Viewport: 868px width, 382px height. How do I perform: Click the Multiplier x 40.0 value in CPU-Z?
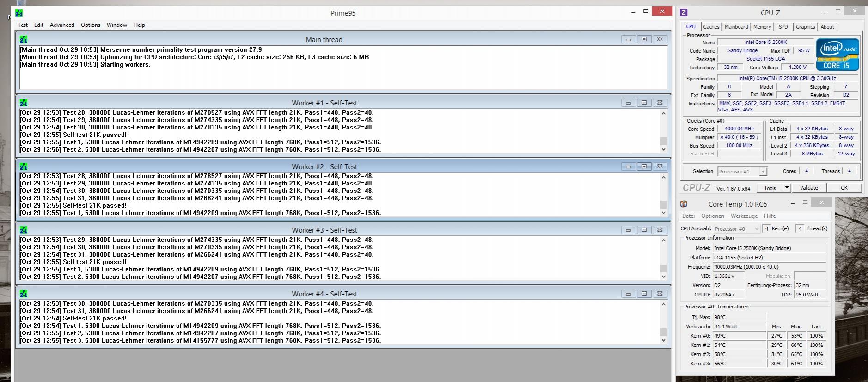point(739,137)
